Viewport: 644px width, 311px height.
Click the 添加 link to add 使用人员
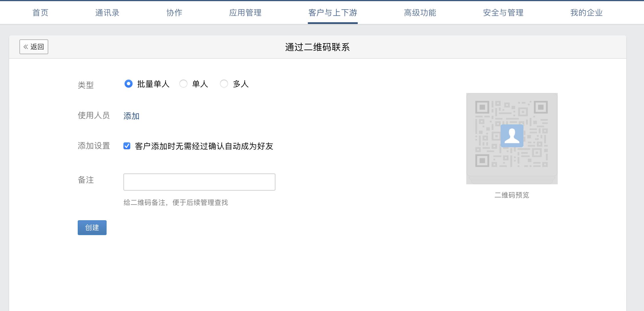pos(131,116)
